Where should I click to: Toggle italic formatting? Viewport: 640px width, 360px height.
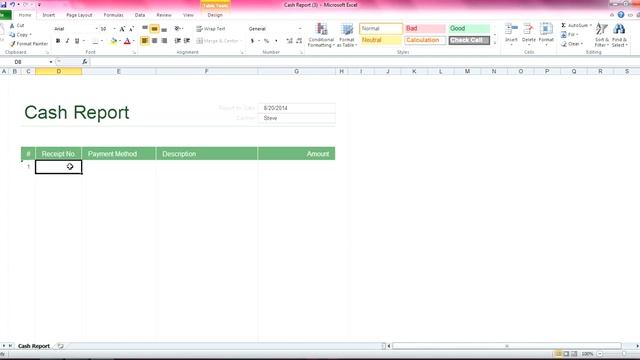pyautogui.click(x=67, y=41)
